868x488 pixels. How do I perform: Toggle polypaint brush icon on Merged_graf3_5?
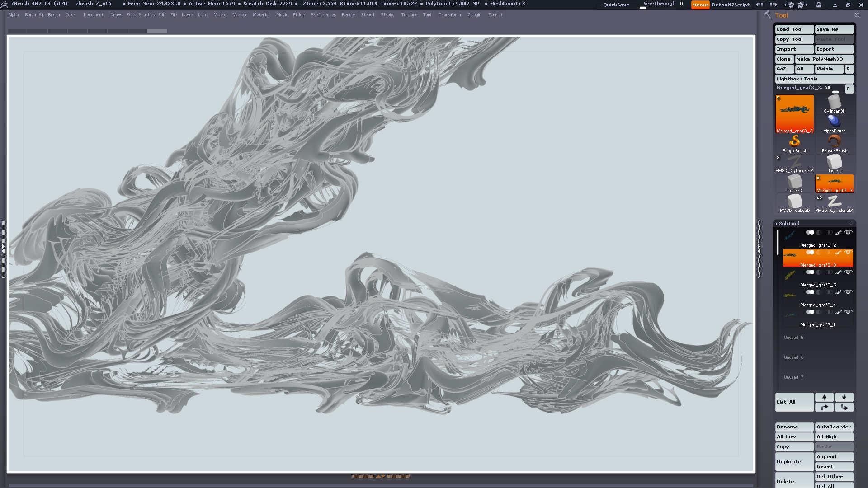[838, 272]
